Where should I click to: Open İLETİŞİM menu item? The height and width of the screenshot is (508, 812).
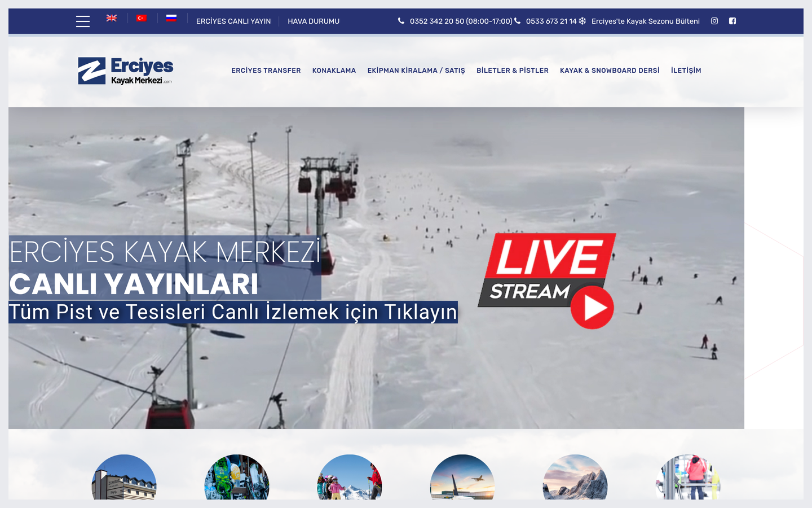pyautogui.click(x=686, y=71)
